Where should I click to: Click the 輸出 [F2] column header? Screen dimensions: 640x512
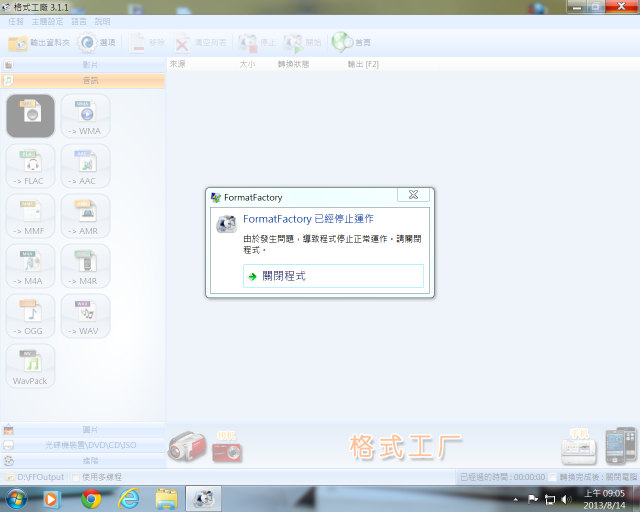tap(392, 64)
